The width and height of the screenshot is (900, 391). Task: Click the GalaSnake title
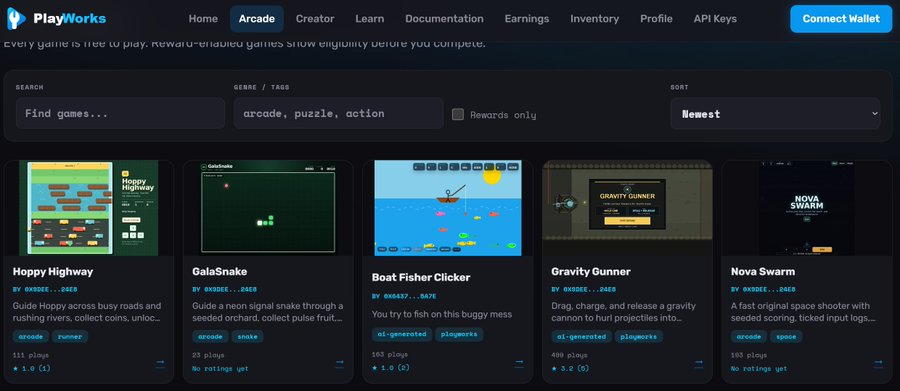[220, 272]
